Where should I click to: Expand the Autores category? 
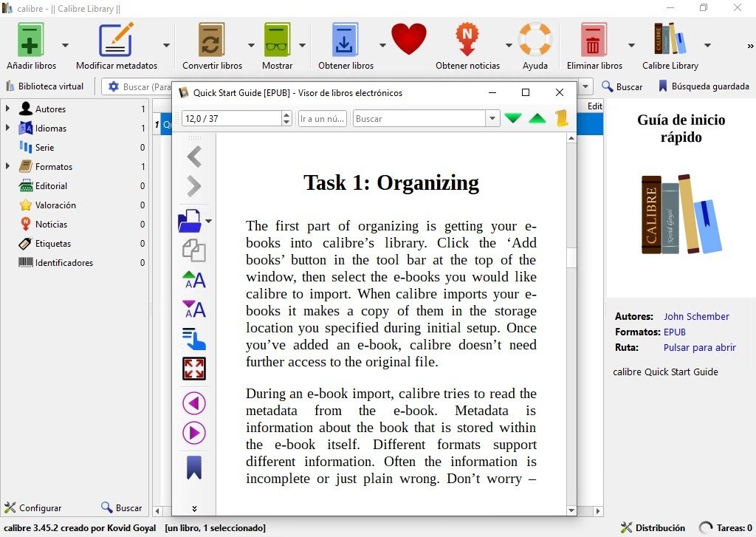(7, 109)
